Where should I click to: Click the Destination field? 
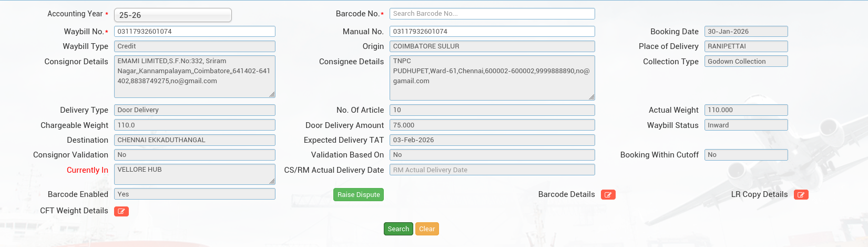(x=195, y=140)
